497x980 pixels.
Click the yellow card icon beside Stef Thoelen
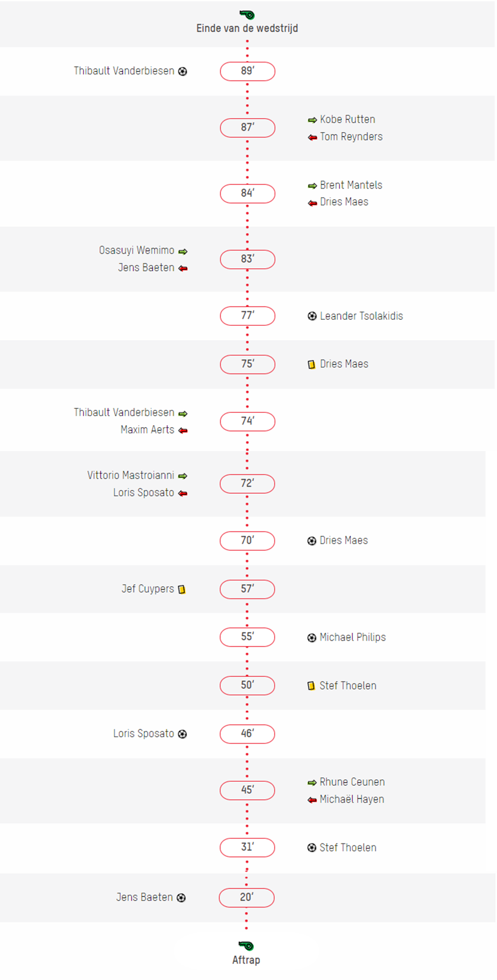pyautogui.click(x=311, y=686)
